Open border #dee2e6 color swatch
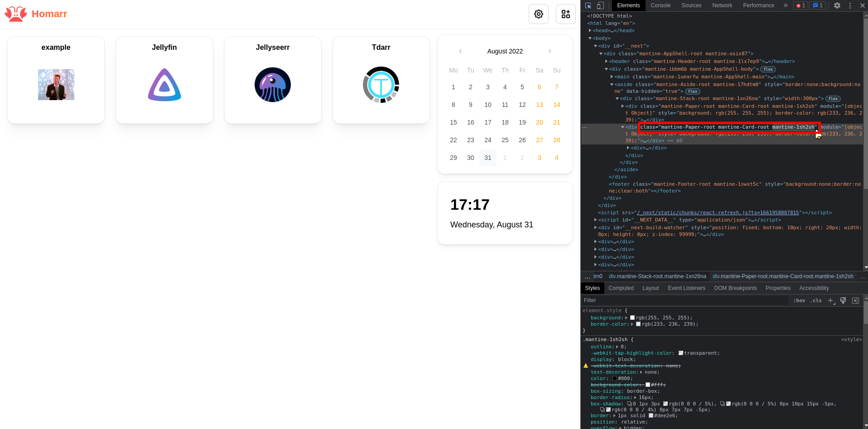Screen dimensions: 868x429 (651, 415)
